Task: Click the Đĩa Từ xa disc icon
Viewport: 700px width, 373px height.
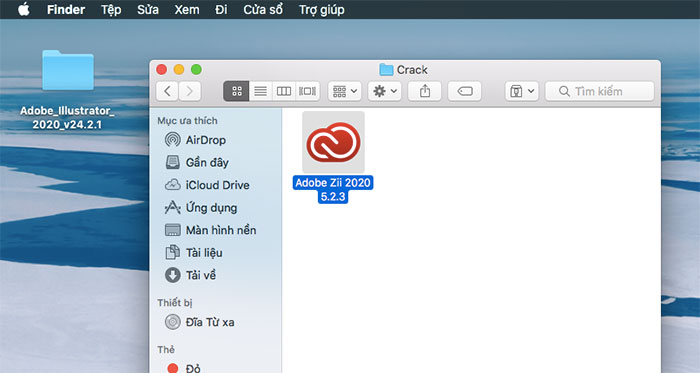Action: point(172,322)
